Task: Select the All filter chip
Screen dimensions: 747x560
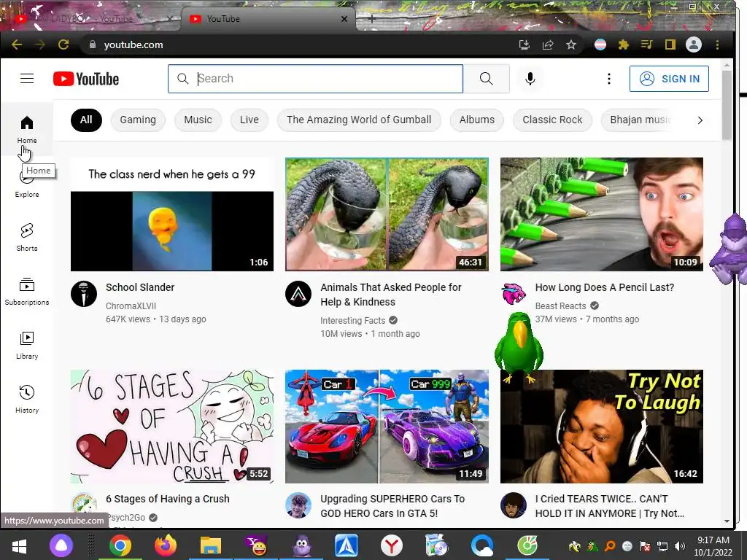Action: point(86,120)
